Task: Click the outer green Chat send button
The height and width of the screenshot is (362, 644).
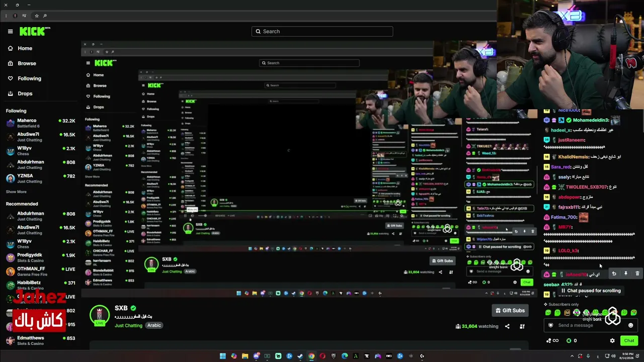Action: click(x=629, y=341)
